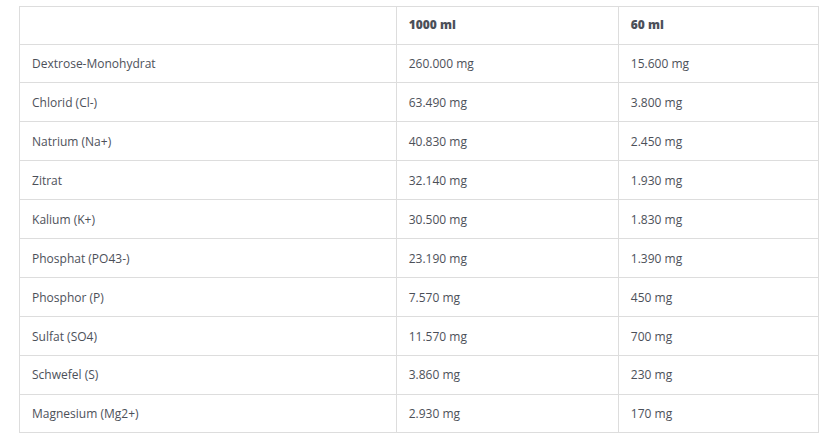This screenshot has width=830, height=444.
Task: Select the Natrium (Na+) row label
Action: pos(72,142)
